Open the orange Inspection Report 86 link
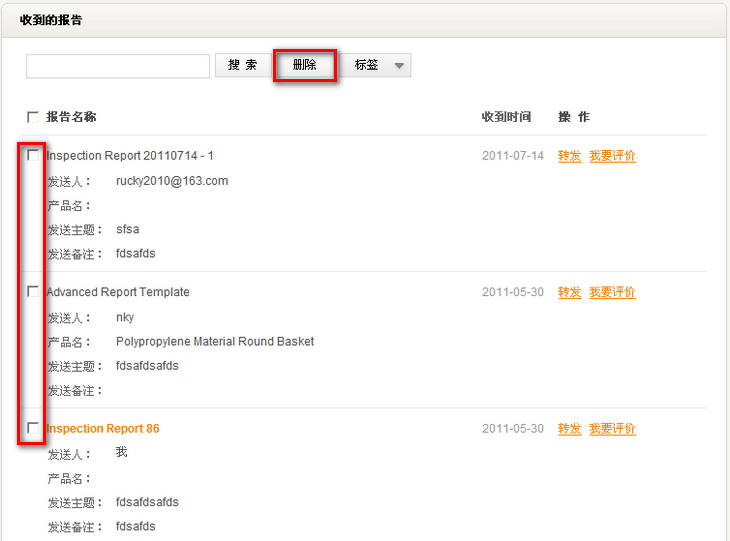This screenshot has width=730, height=541. [103, 429]
